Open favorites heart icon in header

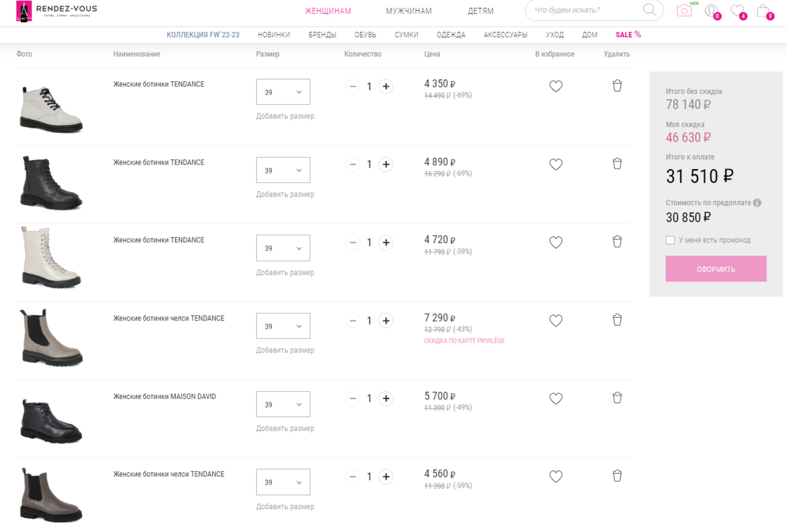[x=738, y=10]
